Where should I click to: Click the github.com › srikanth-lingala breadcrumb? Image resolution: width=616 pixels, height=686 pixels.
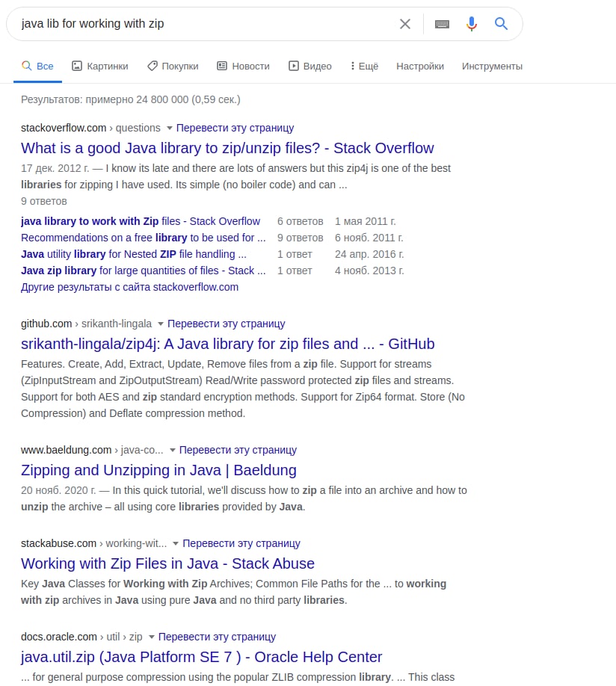(86, 324)
